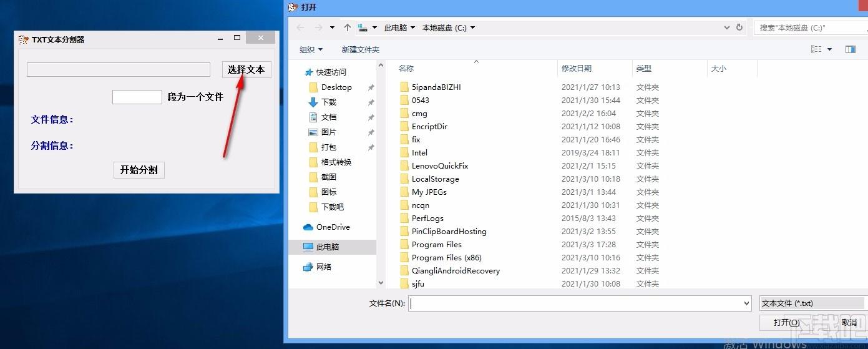
Task: Open 图片 in navigation pane
Action: pyautogui.click(x=329, y=132)
